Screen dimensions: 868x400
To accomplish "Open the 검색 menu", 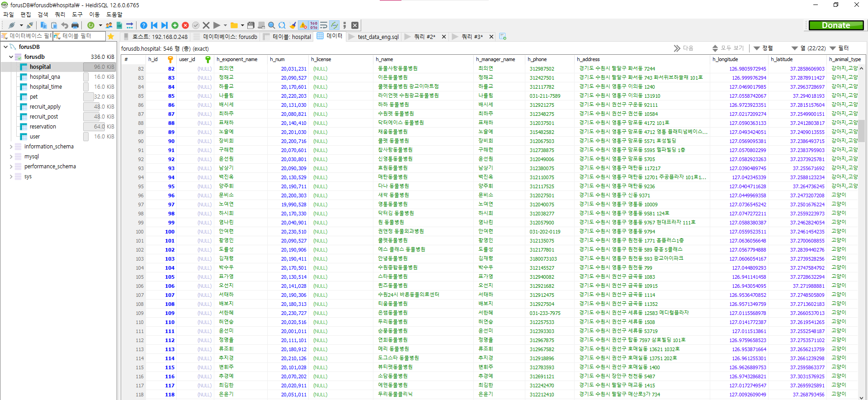I will pos(43,14).
